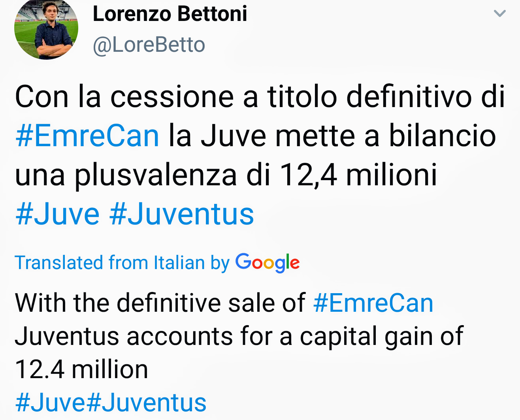Click the 'With the definitive sale of' text

160,303
